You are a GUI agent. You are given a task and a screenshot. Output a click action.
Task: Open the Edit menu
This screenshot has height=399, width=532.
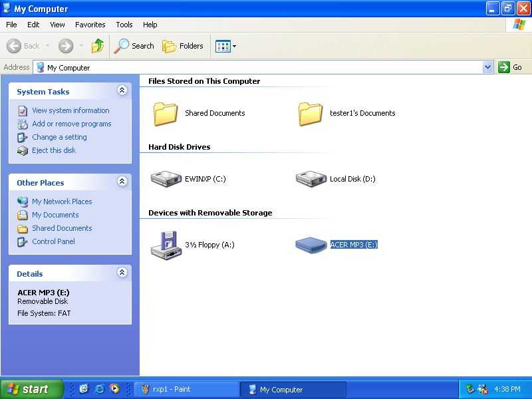(33, 25)
